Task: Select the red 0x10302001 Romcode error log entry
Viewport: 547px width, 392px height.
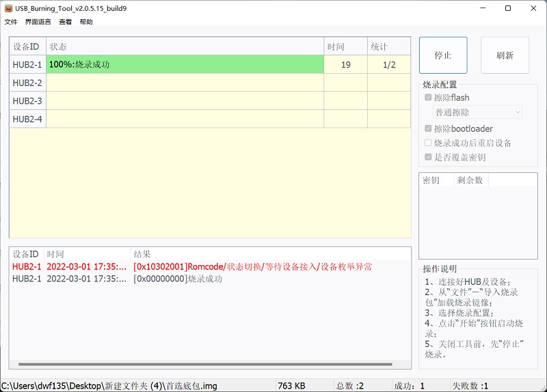Action: (x=210, y=267)
